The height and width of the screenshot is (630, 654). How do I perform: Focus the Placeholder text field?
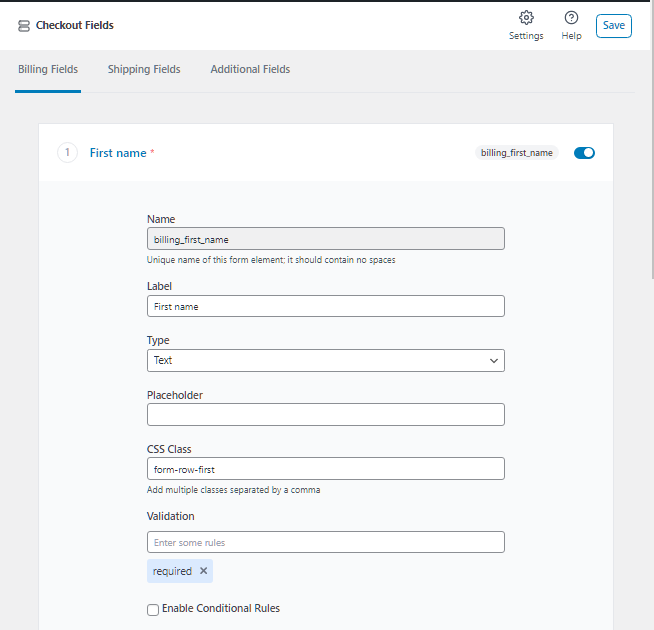pyautogui.click(x=325, y=414)
